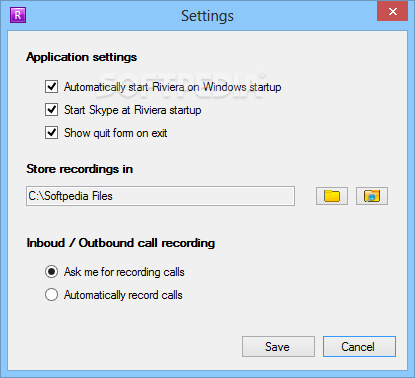The image size is (415, 378).
Task: Click the purple Riviera app icon in the title bar
Action: [x=18, y=15]
